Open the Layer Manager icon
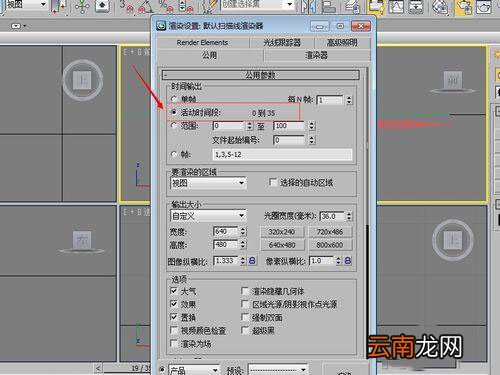Screen dimensions: 500x375 click(x=352, y=7)
